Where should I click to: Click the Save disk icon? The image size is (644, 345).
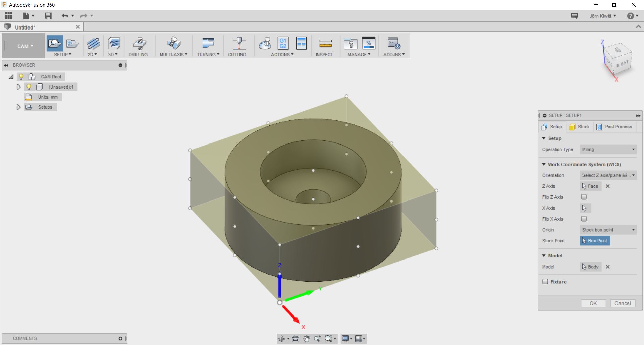tap(48, 16)
